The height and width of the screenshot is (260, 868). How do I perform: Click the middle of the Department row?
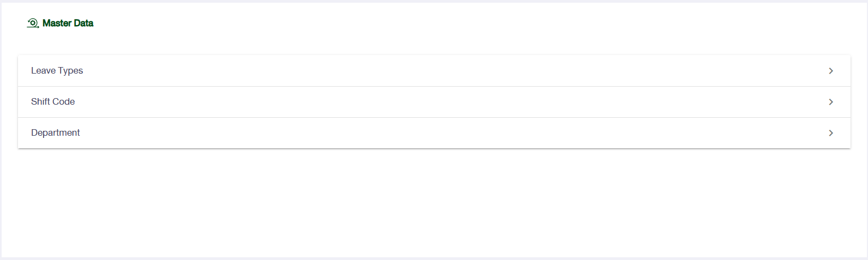[x=434, y=133]
